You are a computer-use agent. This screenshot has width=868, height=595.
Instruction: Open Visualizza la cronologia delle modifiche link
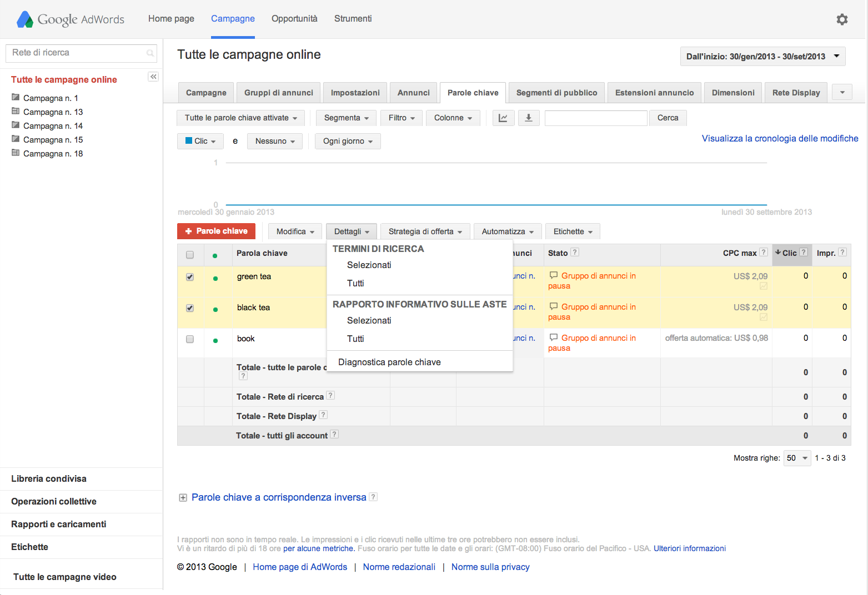(x=780, y=138)
